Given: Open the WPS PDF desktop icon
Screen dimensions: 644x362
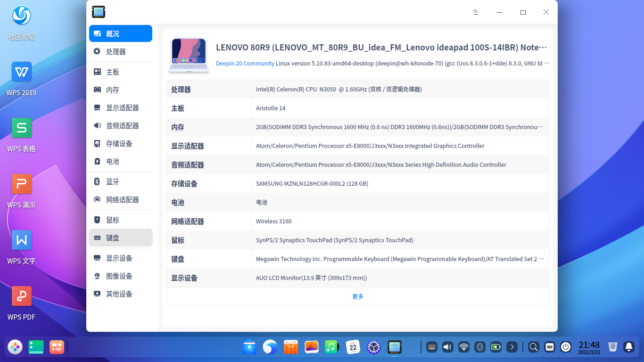Looking at the screenshot, I should (x=21, y=304).
